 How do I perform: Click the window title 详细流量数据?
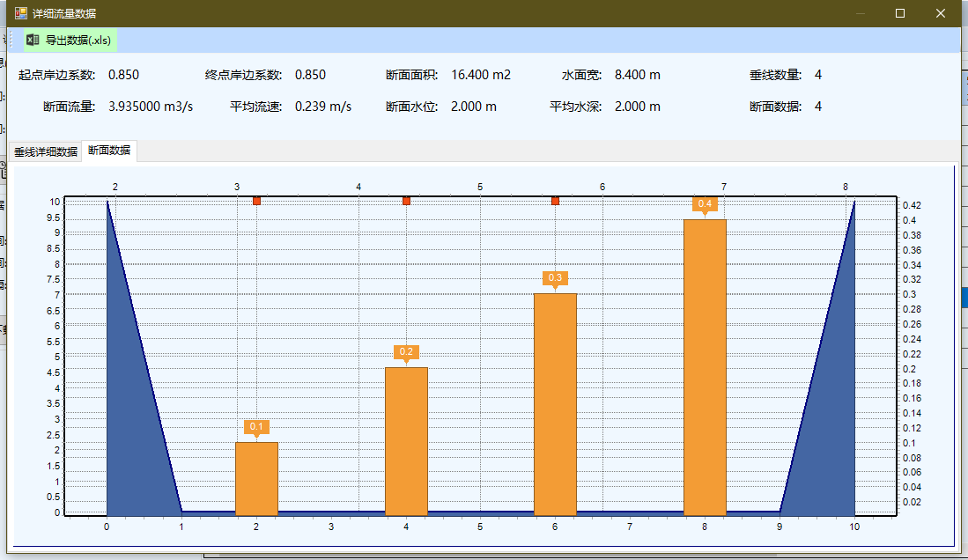coord(64,13)
